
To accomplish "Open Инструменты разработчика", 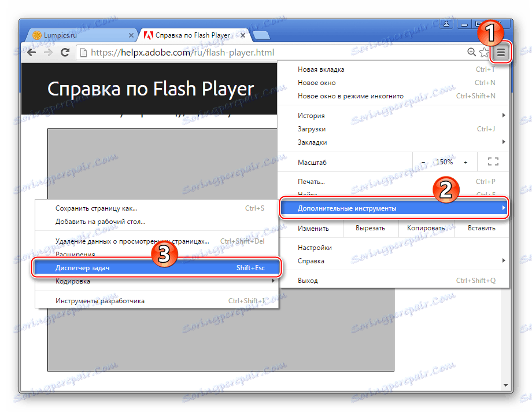I will point(157,301).
